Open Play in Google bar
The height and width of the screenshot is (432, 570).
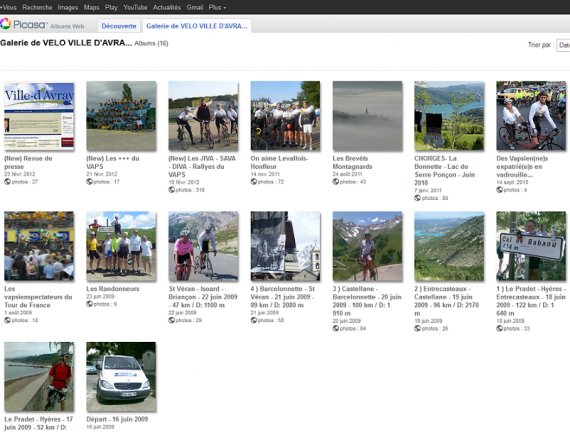111,7
